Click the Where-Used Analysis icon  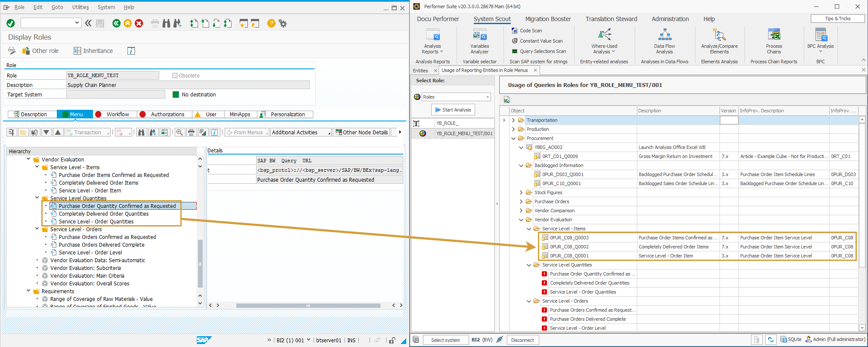pos(604,35)
